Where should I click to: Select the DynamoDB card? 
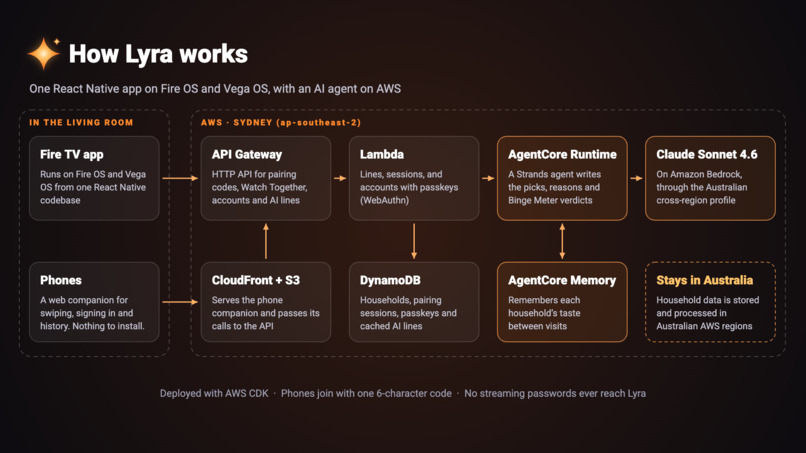[x=414, y=302]
